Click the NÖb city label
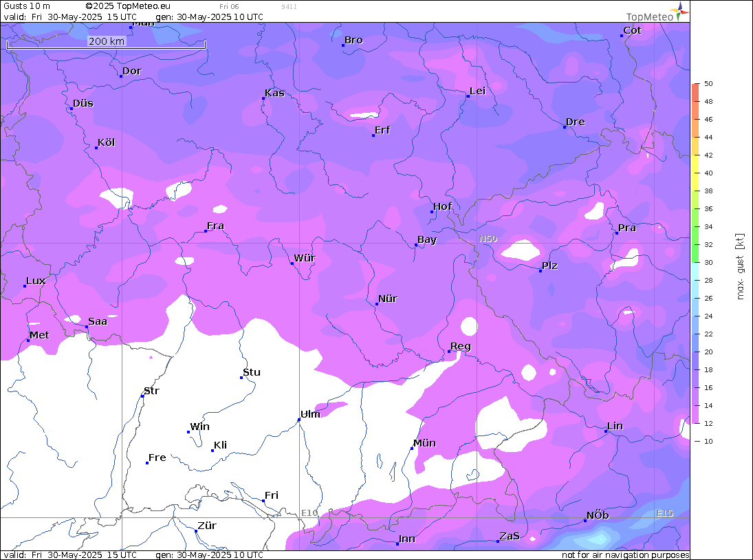 (598, 515)
